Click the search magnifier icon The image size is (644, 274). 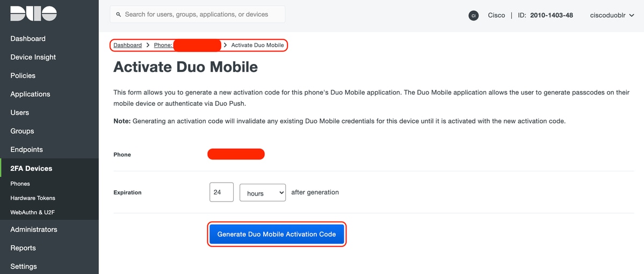pyautogui.click(x=119, y=15)
